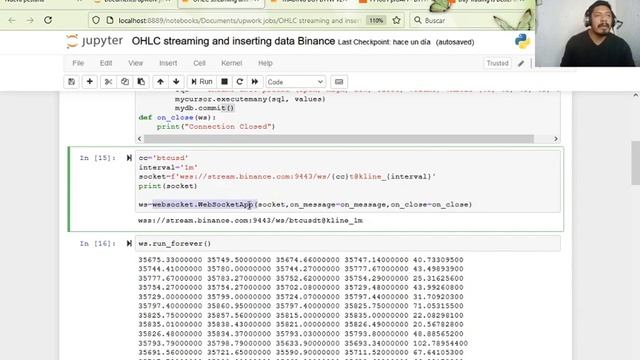Open the Code cell type dropdown
Image resolution: width=640 pixels, height=360 pixels.
pos(296,82)
